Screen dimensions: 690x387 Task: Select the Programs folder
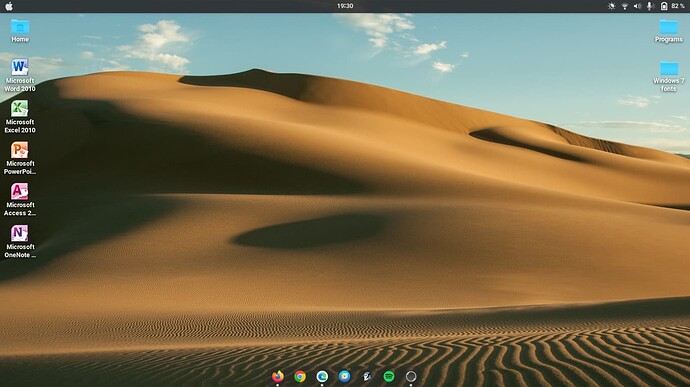click(668, 31)
